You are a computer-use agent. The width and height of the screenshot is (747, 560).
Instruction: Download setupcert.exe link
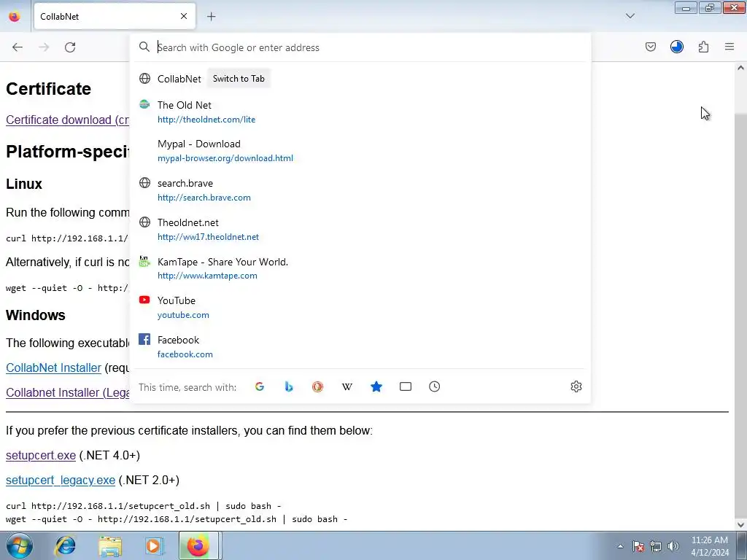(41, 455)
